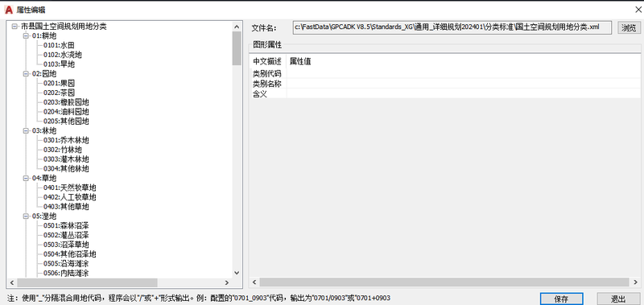
Task: Click the 中文描述 column header
Action: click(267, 62)
